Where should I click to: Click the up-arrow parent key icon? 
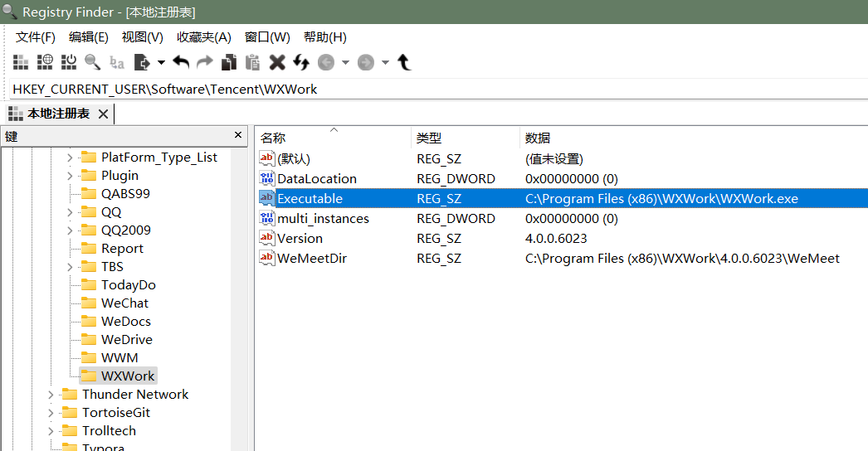(404, 62)
